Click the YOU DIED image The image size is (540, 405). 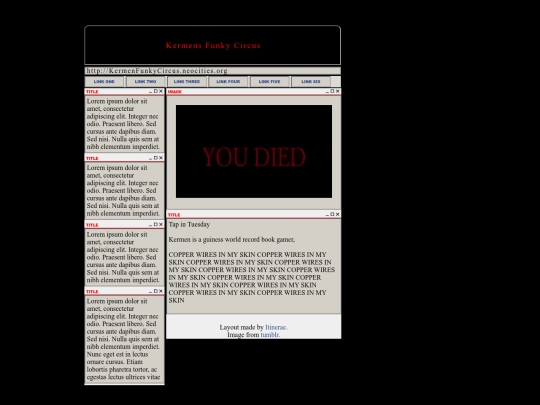254,152
